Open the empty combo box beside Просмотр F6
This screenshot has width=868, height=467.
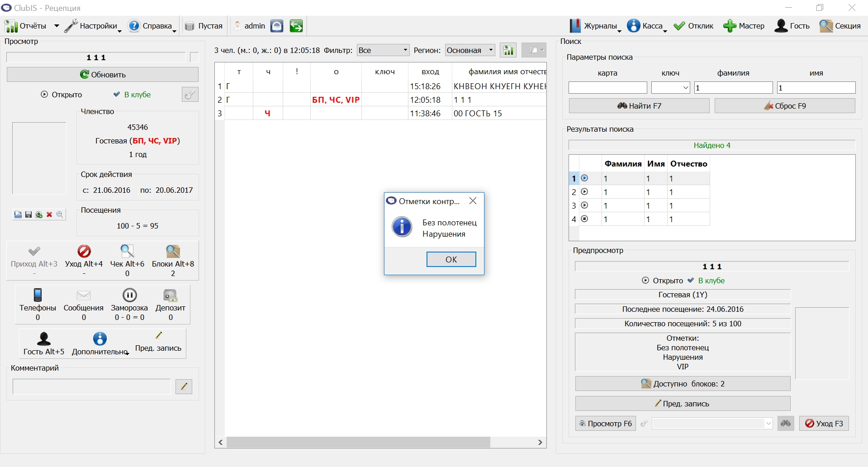click(712, 424)
